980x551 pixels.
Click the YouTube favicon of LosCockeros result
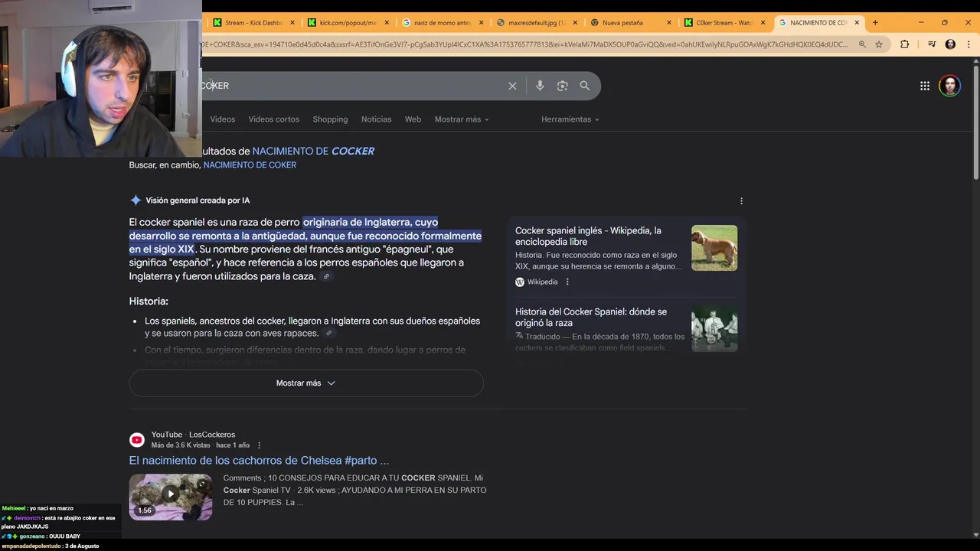137,439
